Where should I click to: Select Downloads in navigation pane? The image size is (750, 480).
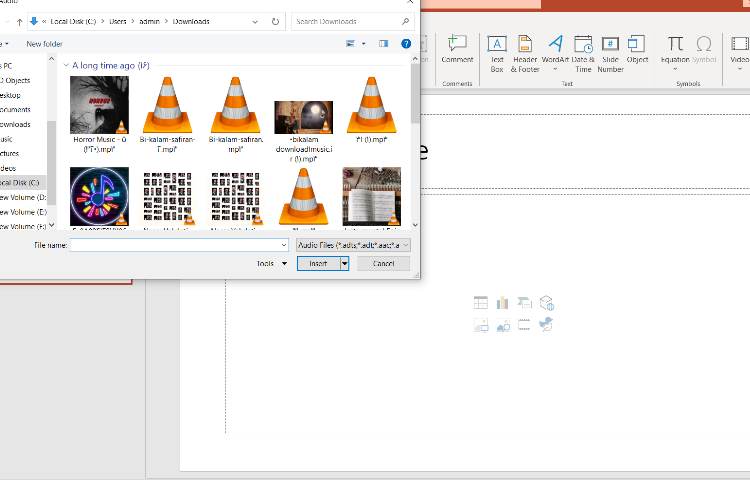coord(15,124)
